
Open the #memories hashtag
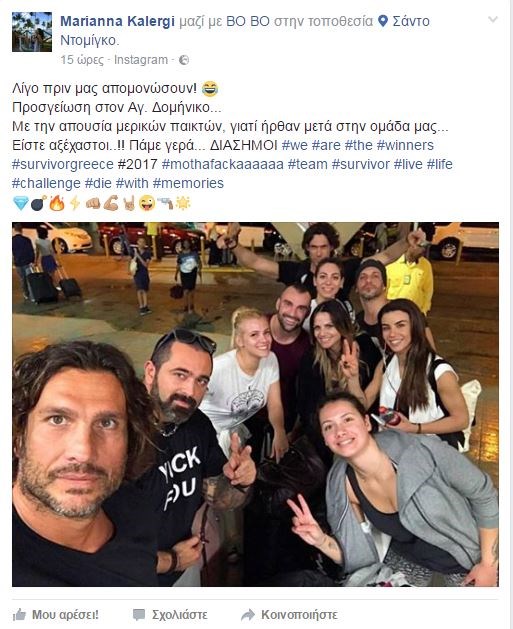tap(188, 183)
